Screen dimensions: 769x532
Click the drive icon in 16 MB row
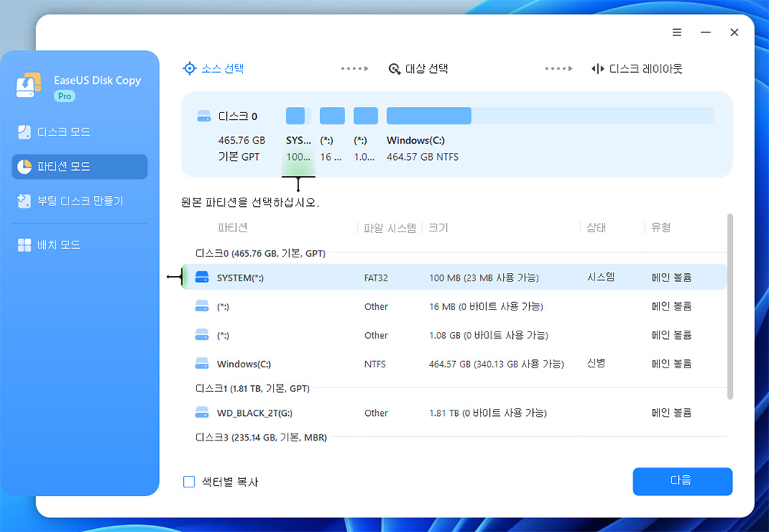[202, 307]
